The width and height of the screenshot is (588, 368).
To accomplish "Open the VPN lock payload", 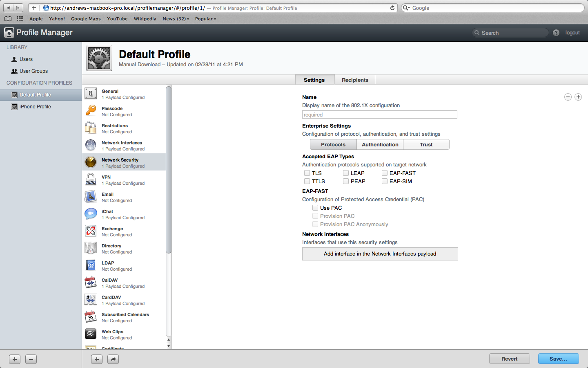I will (x=91, y=180).
